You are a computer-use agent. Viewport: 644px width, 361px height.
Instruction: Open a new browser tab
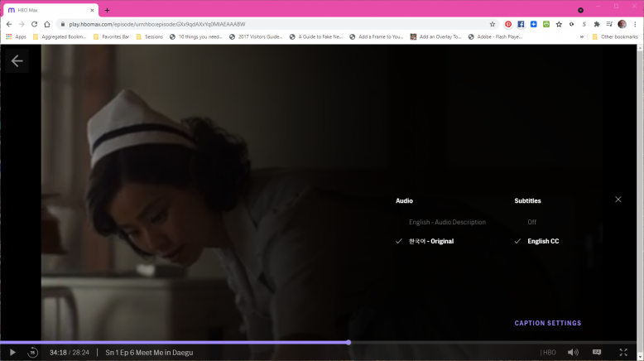tap(108, 10)
